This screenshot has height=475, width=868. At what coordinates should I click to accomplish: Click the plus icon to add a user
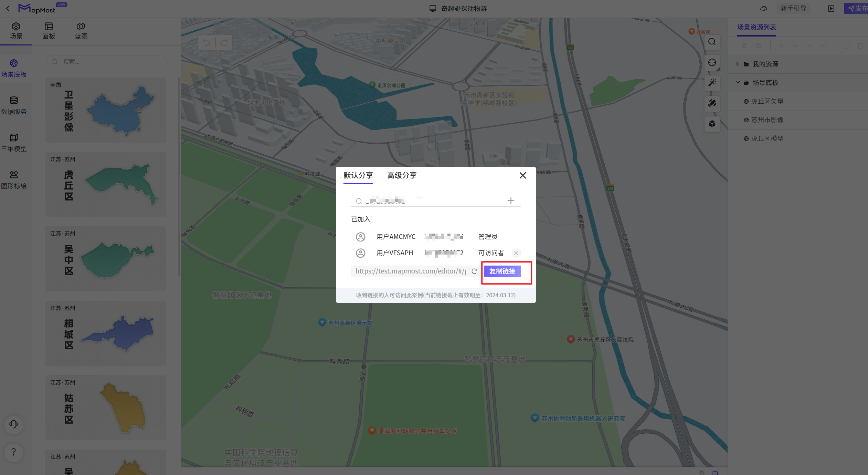click(511, 201)
